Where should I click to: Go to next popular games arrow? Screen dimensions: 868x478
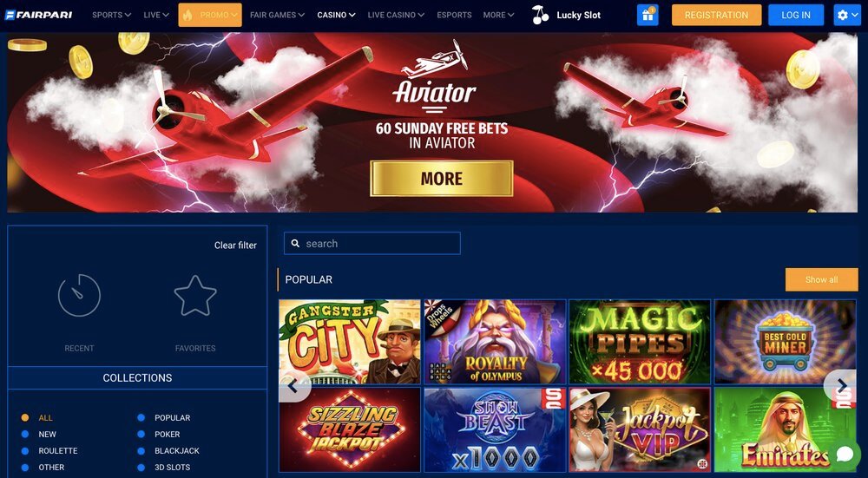pos(841,385)
